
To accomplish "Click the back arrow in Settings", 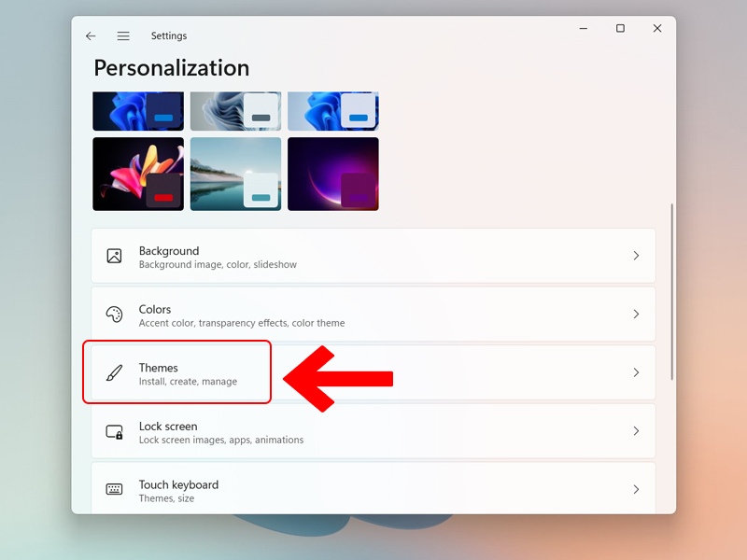I will [x=91, y=36].
